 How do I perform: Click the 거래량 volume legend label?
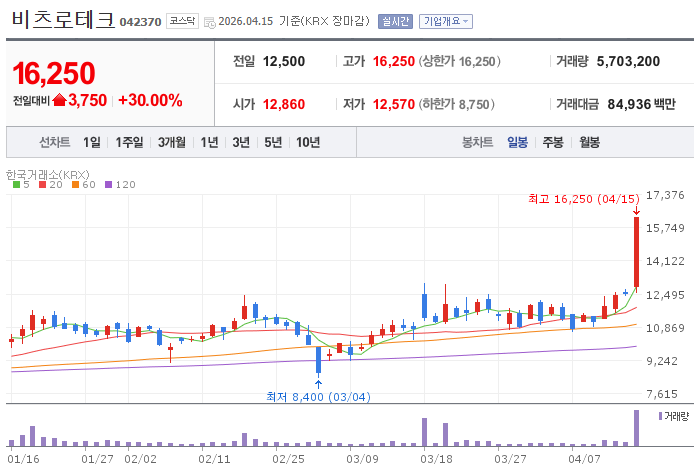[x=676, y=416]
